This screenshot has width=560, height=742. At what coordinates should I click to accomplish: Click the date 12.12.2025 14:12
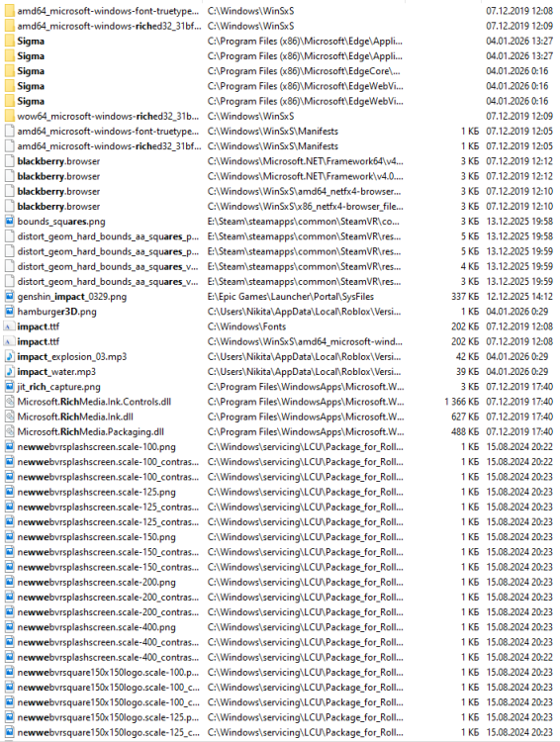click(519, 297)
